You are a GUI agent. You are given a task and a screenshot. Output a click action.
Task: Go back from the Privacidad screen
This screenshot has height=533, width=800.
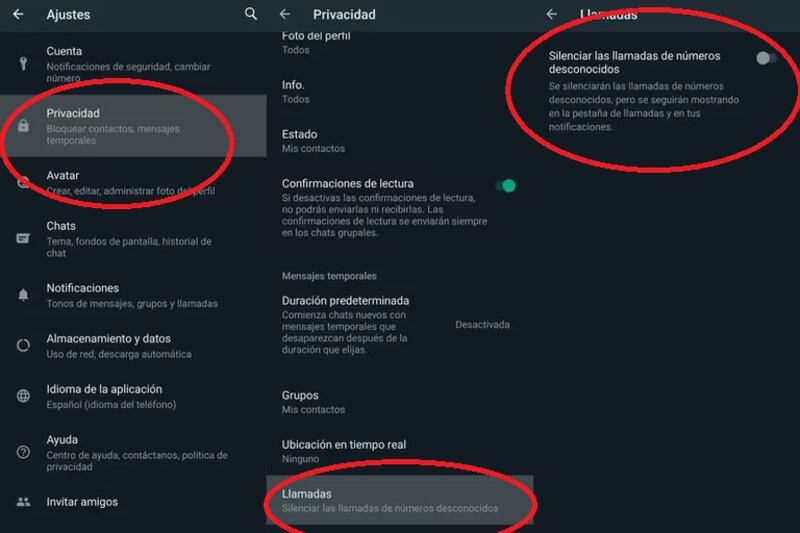[285, 15]
